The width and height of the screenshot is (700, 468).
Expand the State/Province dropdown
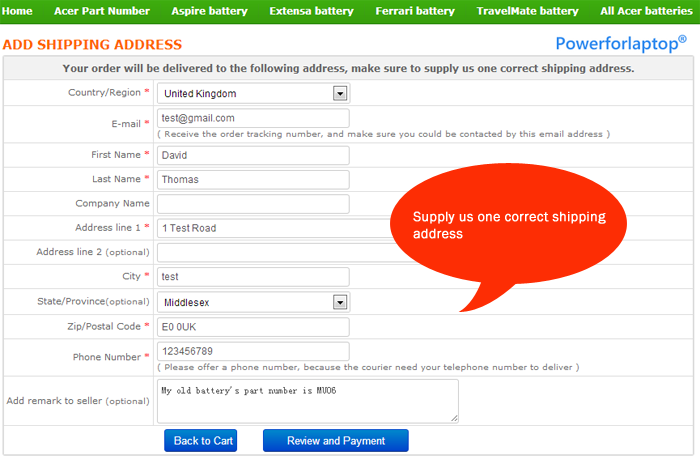[339, 302]
